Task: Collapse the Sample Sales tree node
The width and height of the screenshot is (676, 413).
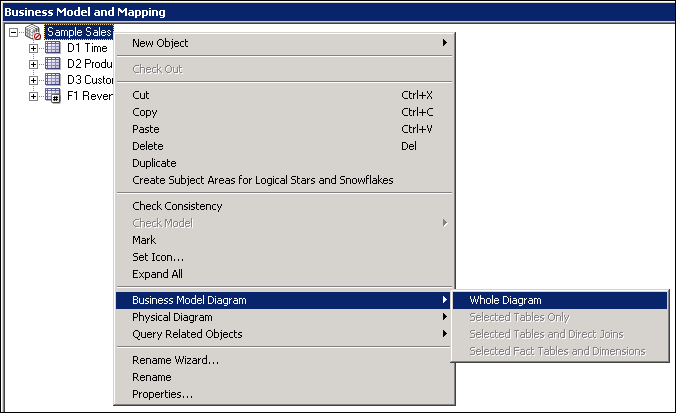Action: [13, 32]
